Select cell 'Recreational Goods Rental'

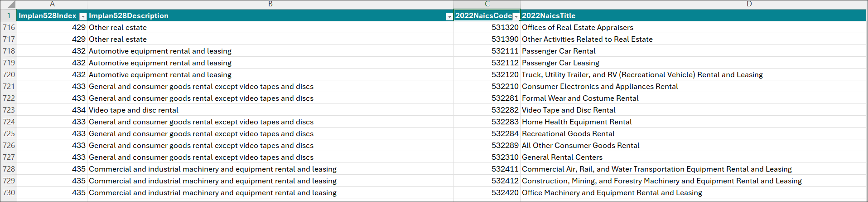693,133
